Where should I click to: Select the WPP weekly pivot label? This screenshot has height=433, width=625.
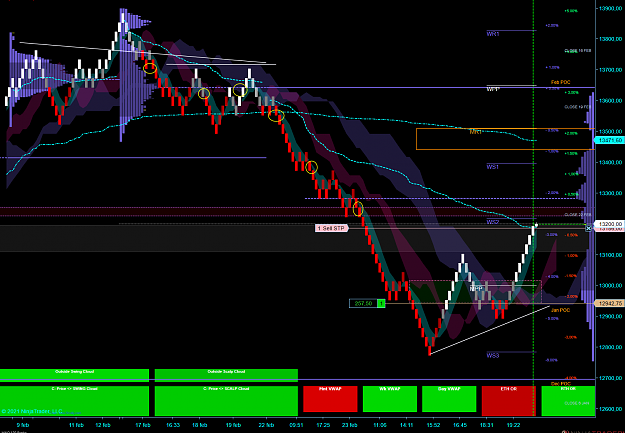(493, 89)
